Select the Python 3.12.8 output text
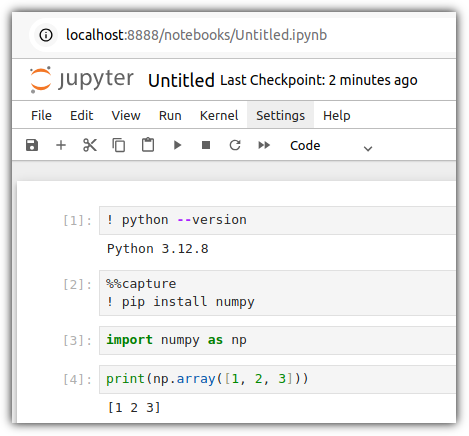Viewport: 469px width, 436px height. click(158, 249)
